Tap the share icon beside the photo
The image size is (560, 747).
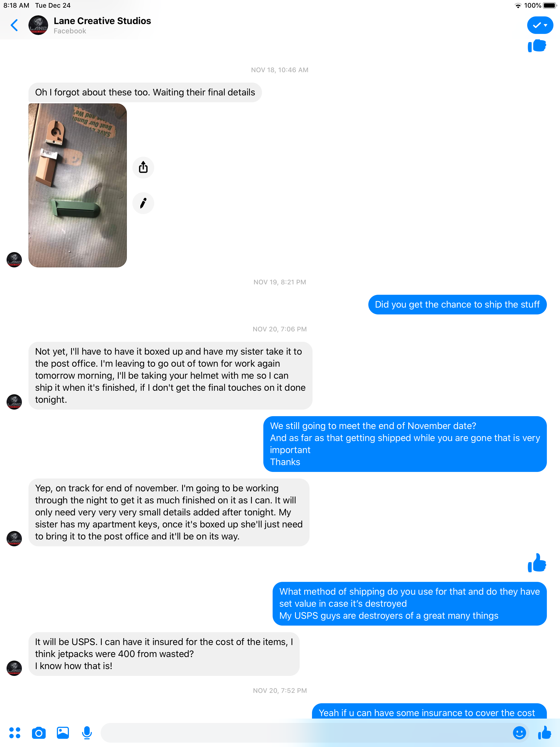[143, 167]
